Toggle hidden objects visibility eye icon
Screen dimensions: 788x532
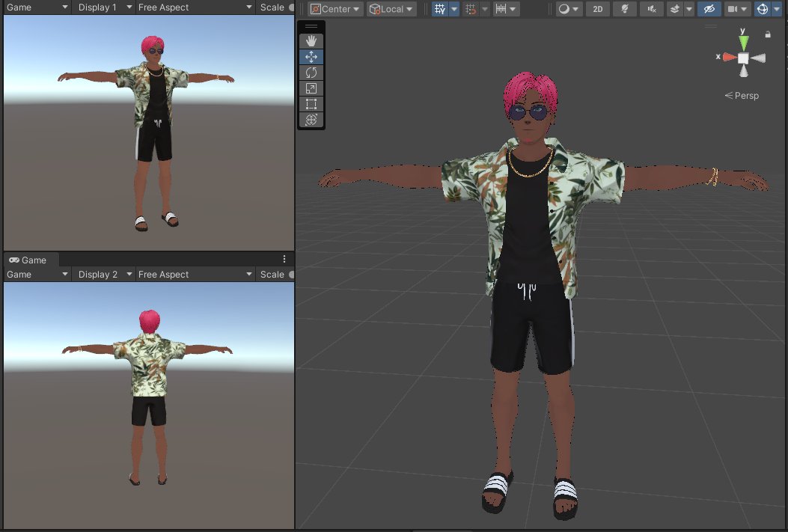click(709, 9)
